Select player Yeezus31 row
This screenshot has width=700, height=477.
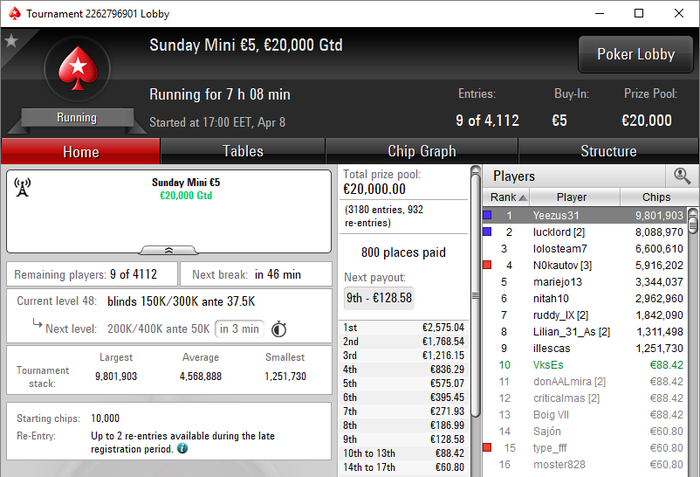[x=585, y=215]
